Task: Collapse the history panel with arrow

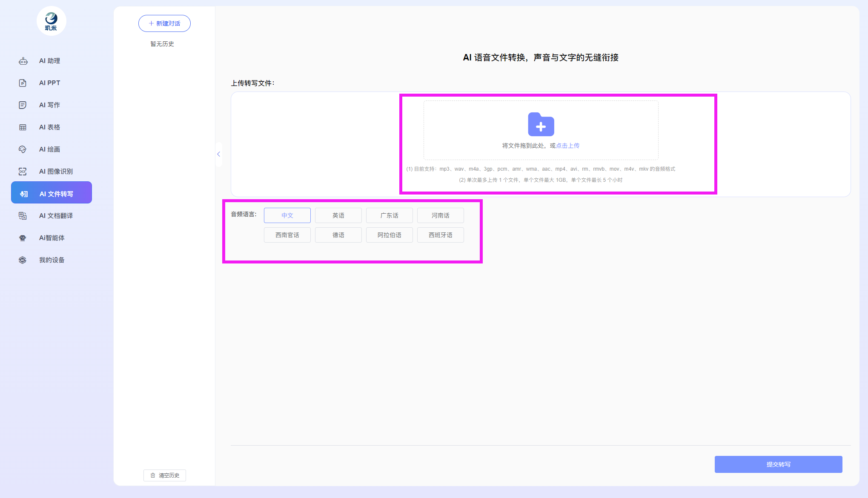Action: pos(218,154)
